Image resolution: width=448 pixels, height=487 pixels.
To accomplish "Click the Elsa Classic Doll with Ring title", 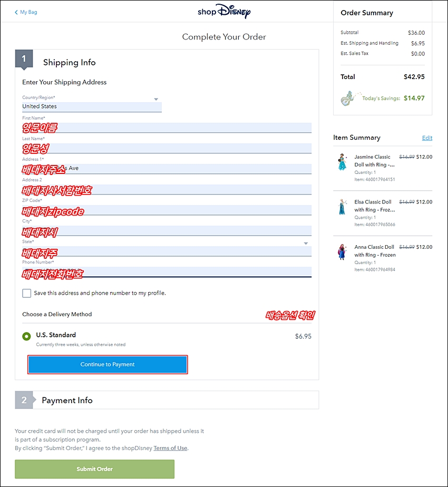I will click(375, 206).
